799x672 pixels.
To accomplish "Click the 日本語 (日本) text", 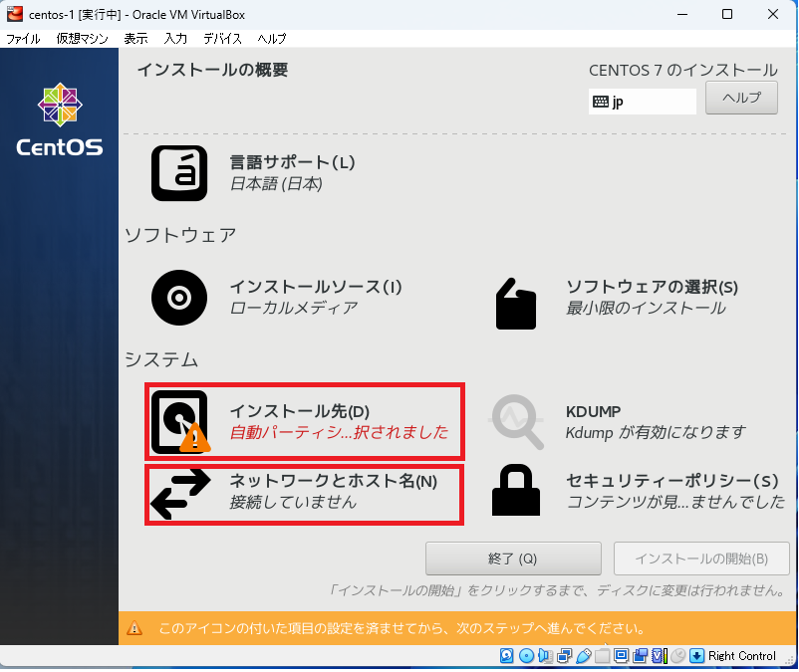I will point(276,184).
